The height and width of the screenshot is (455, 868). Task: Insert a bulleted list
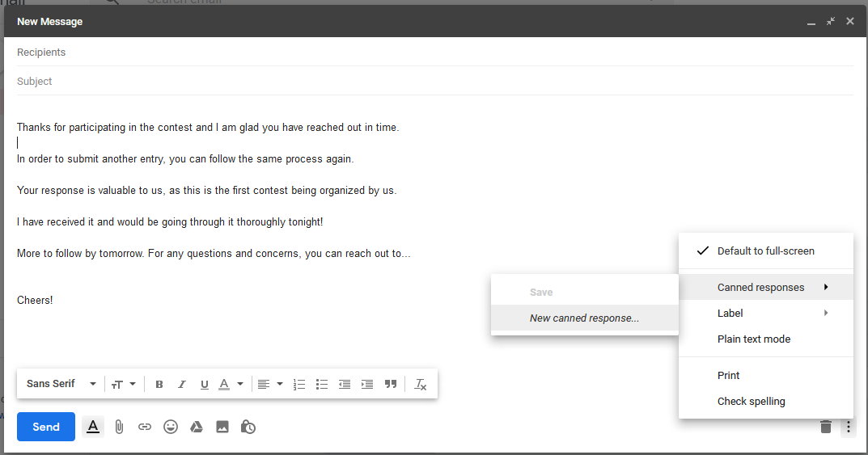point(322,384)
